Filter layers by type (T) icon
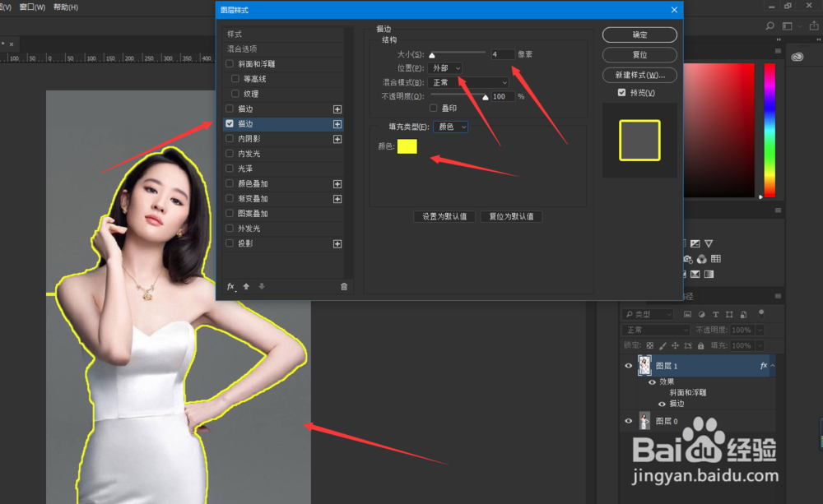823x504 pixels. (715, 314)
